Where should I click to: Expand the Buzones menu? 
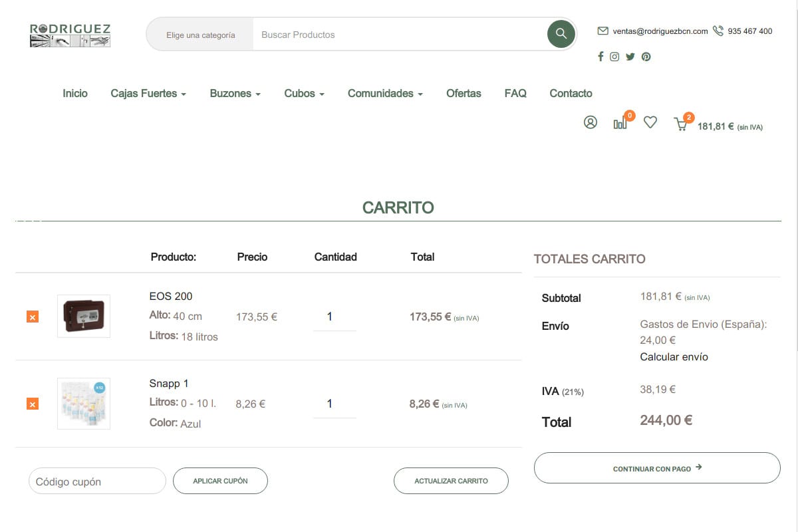235,94
